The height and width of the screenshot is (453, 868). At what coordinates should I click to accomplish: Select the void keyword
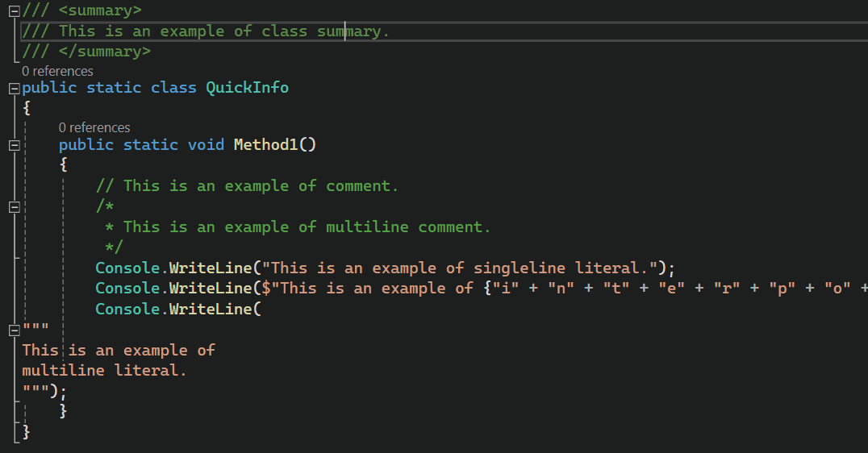206,145
